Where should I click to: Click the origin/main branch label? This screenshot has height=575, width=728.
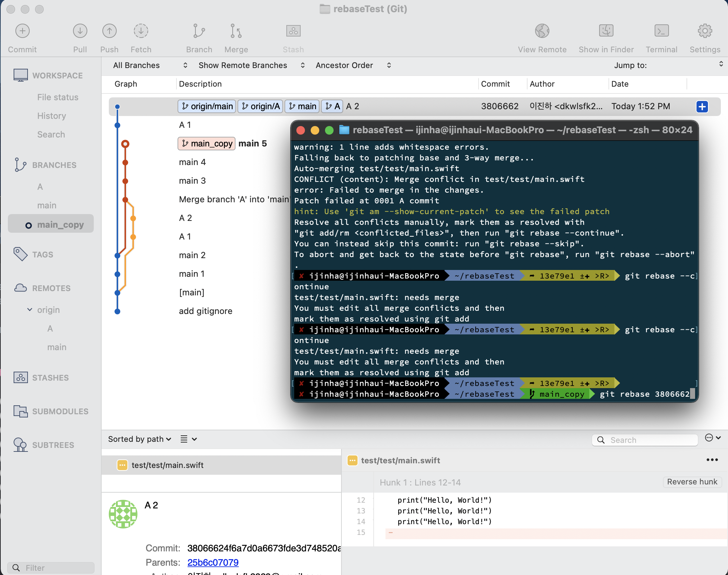(x=207, y=106)
